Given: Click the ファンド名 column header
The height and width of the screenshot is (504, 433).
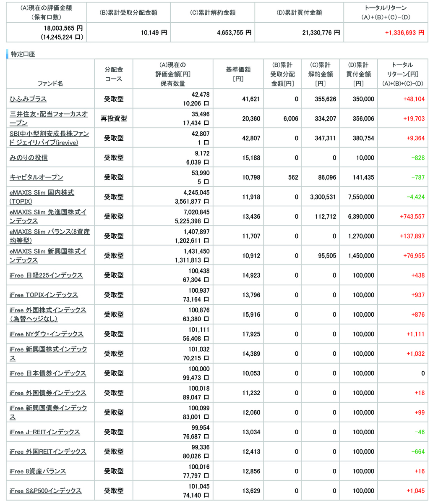Looking at the screenshot, I should [50, 83].
